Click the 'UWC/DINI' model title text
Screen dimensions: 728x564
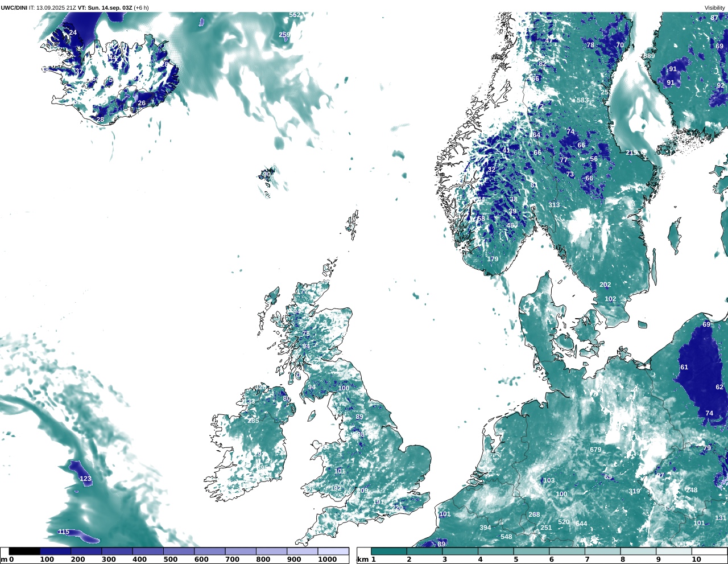click(14, 8)
